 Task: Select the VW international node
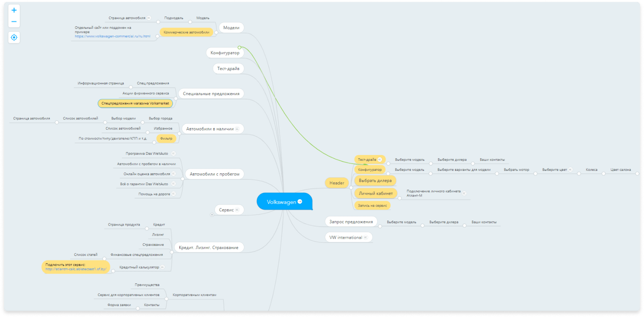[349, 238]
